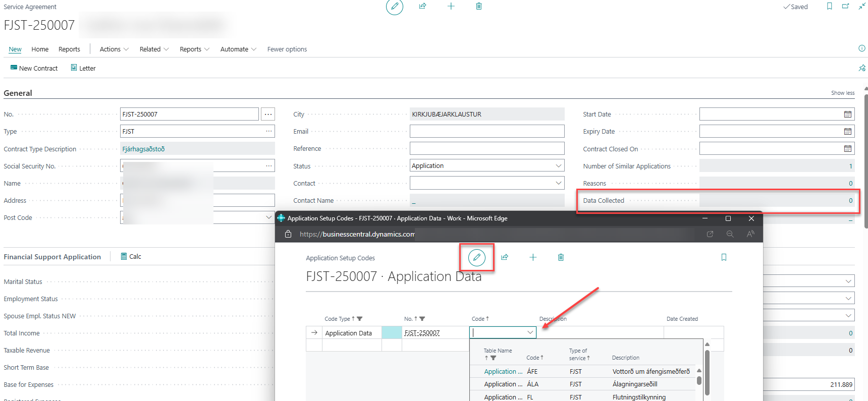Click the share icon in Application Setup Codes popup
Image resolution: width=868 pixels, height=401 pixels.
(x=504, y=257)
